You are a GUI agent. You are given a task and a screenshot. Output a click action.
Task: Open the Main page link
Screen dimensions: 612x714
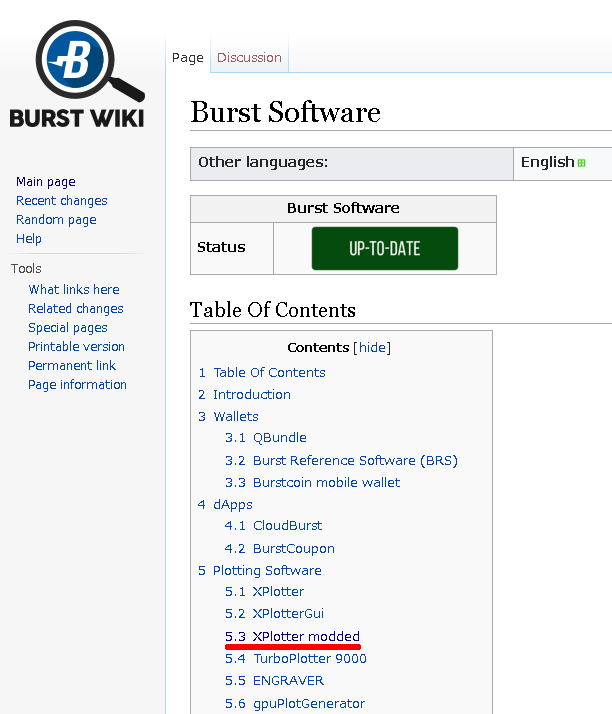tap(46, 182)
